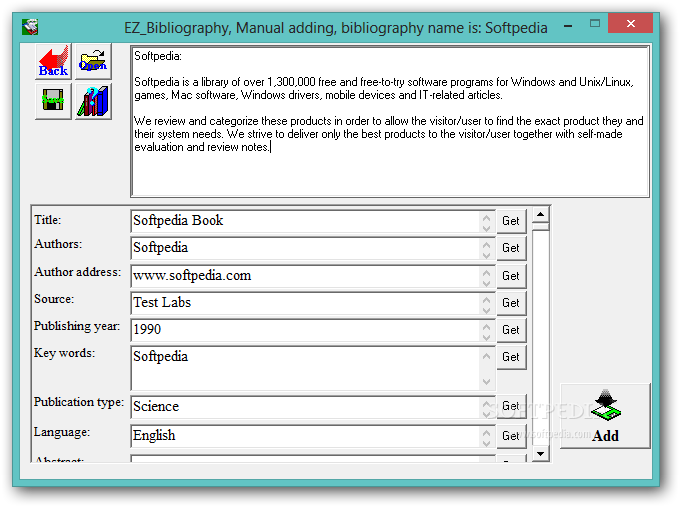Click Get next to the Author address field
The width and height of the screenshot is (680, 507).
click(511, 276)
